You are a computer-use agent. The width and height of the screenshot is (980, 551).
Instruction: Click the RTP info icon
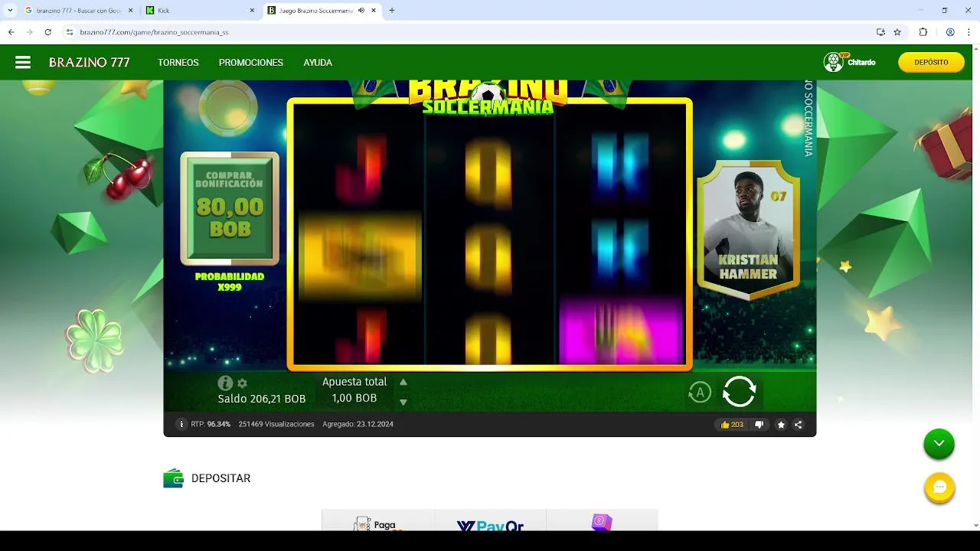(181, 424)
